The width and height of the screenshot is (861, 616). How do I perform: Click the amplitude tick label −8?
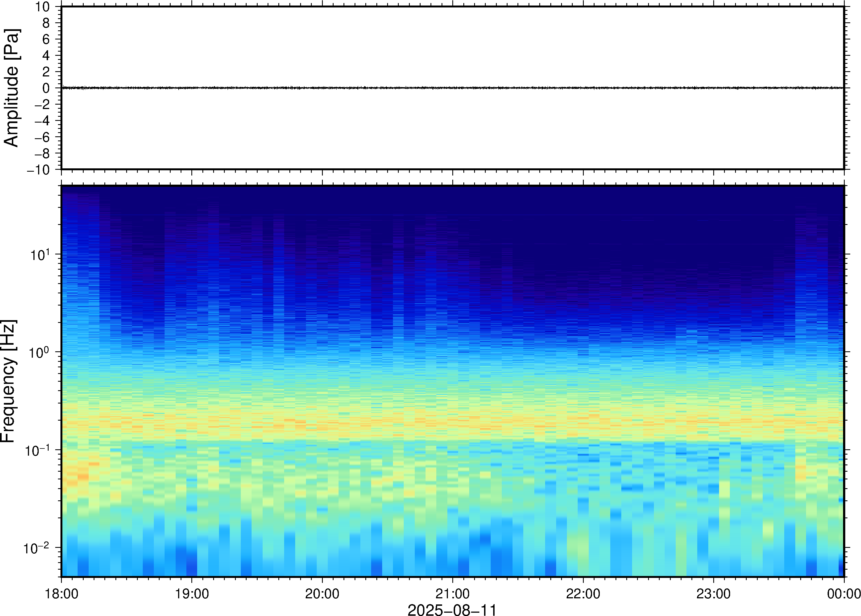tap(42, 153)
